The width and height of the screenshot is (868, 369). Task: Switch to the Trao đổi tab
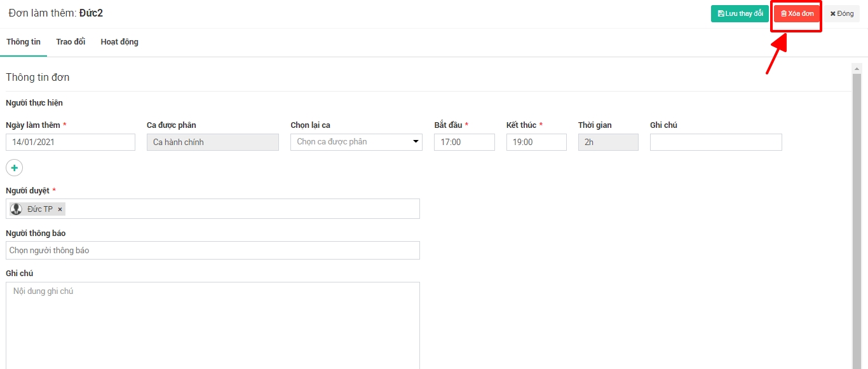point(71,42)
